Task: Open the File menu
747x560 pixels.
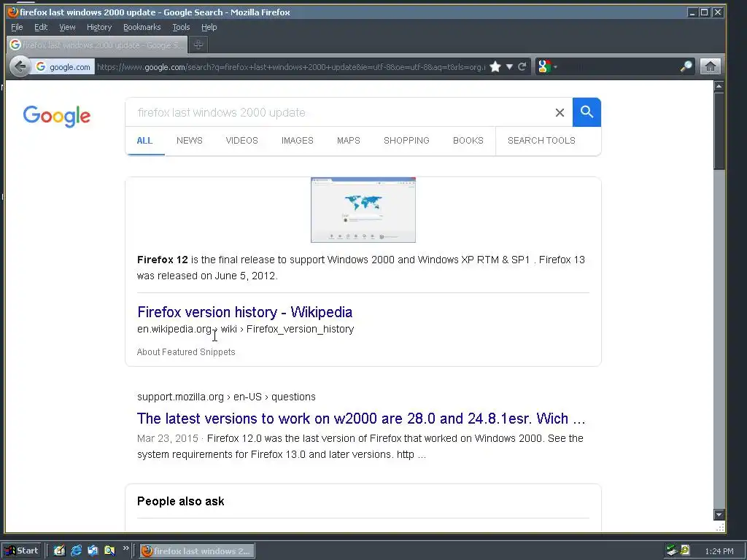Action: tap(17, 27)
